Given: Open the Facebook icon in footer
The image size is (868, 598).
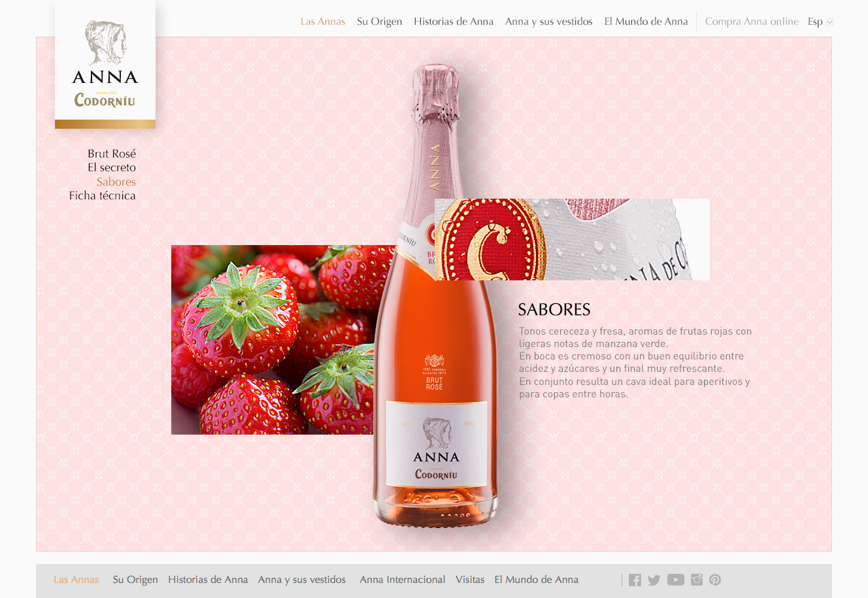Looking at the screenshot, I should point(635,580).
